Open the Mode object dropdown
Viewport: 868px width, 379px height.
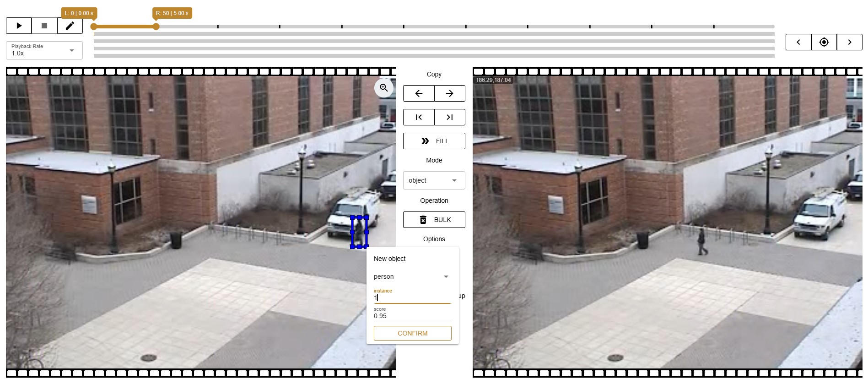coord(434,180)
